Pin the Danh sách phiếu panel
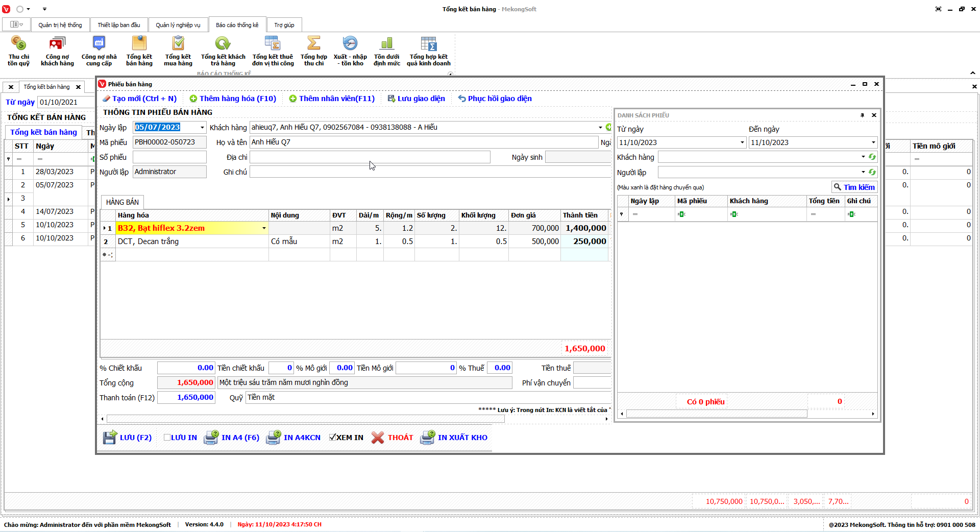 click(x=862, y=115)
